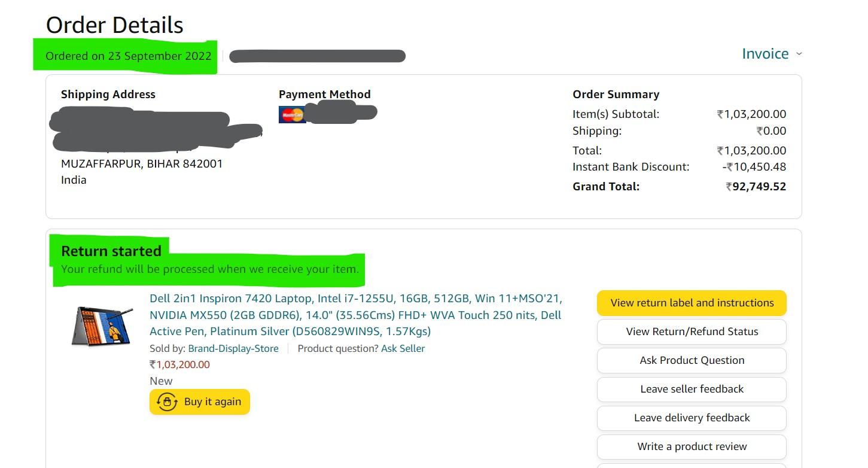
Task: Start Write a product review
Action: click(692, 446)
